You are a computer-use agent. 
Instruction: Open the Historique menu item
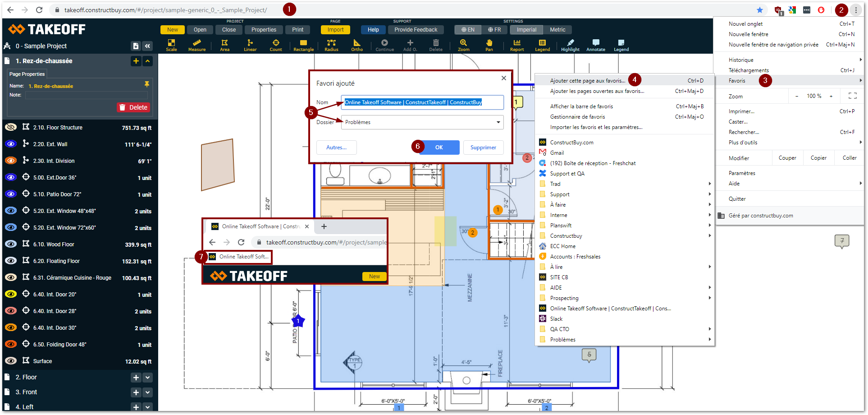(x=741, y=60)
